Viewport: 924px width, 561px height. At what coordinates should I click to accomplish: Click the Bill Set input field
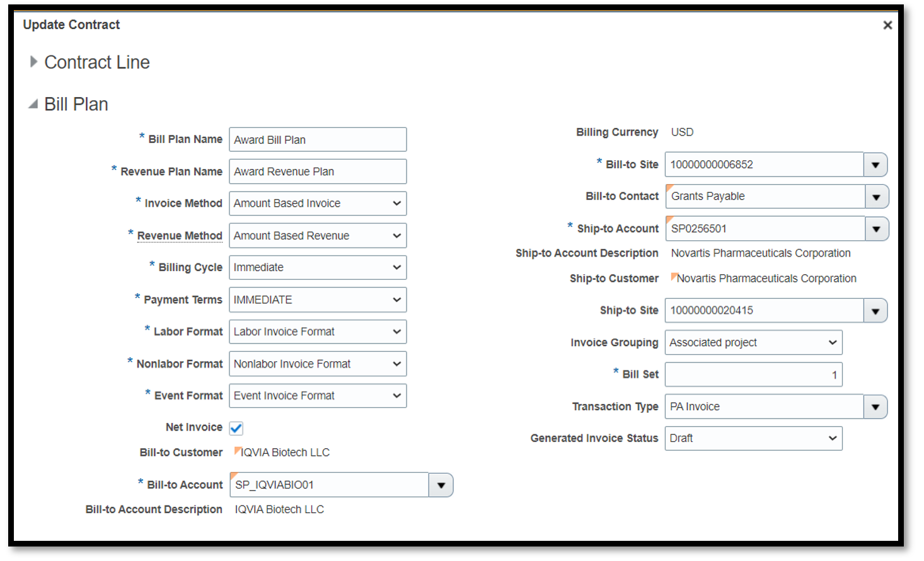(754, 374)
